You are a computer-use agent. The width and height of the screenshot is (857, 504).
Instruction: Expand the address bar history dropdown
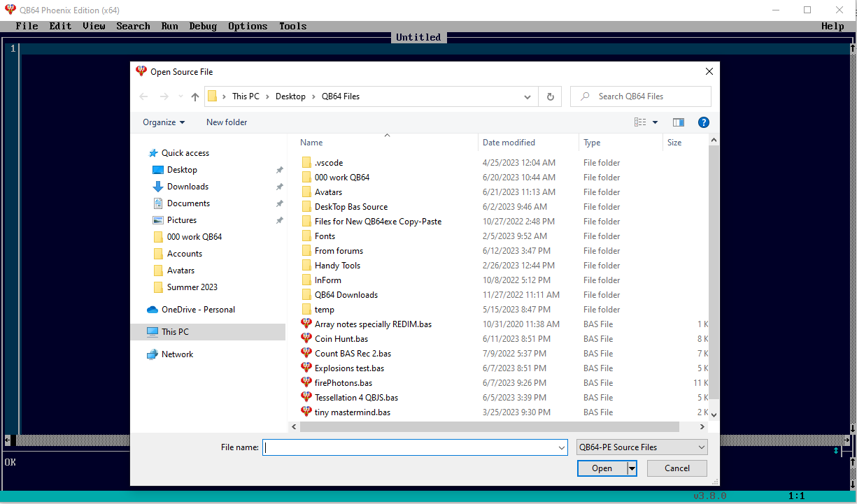click(x=527, y=96)
